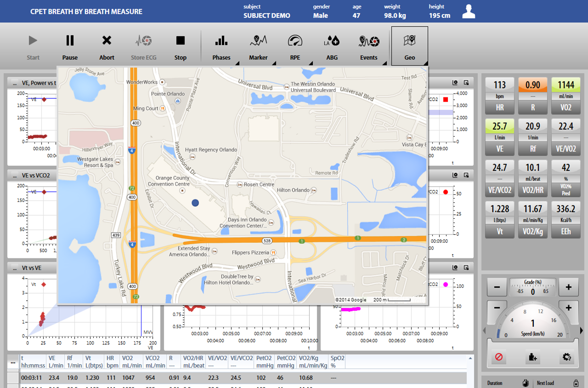The height and width of the screenshot is (388, 588).
Task: Open the subject profile avatar icon
Action: pyautogui.click(x=469, y=11)
